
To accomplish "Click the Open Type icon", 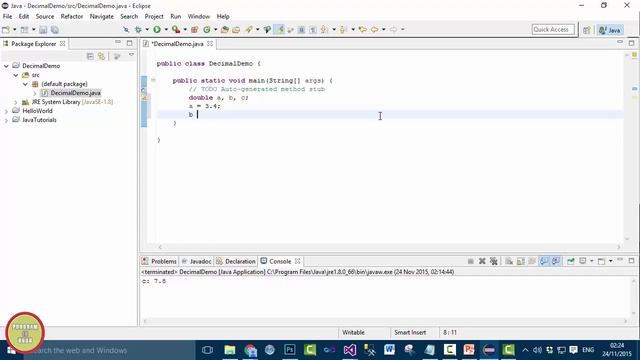I will (224, 29).
